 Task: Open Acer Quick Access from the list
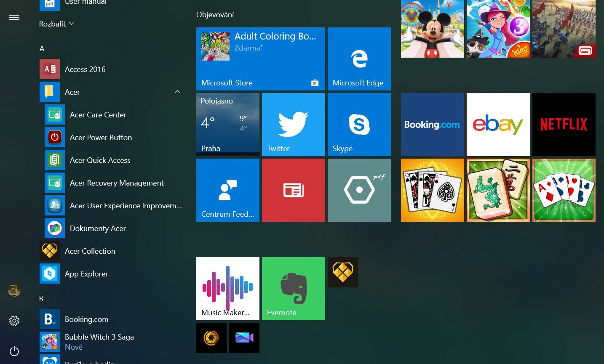tap(100, 160)
